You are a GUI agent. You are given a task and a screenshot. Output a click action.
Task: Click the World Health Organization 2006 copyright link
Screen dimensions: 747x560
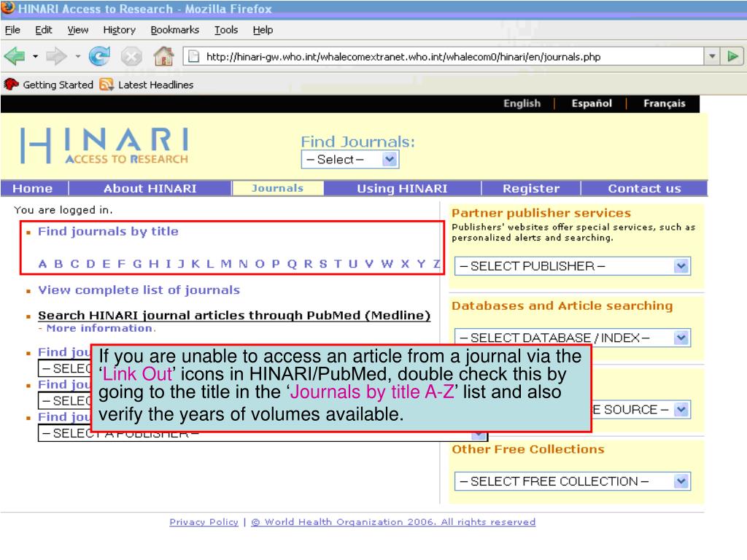pyautogui.click(x=393, y=522)
